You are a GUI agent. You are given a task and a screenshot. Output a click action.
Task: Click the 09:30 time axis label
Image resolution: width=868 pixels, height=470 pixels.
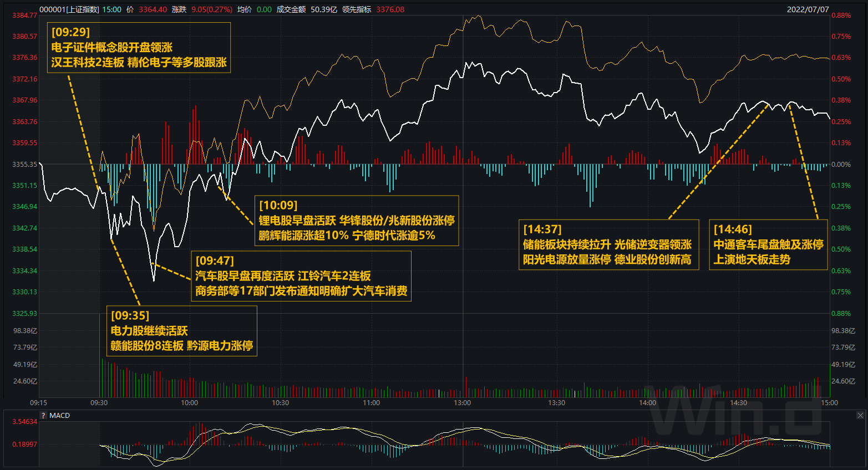[x=99, y=403]
